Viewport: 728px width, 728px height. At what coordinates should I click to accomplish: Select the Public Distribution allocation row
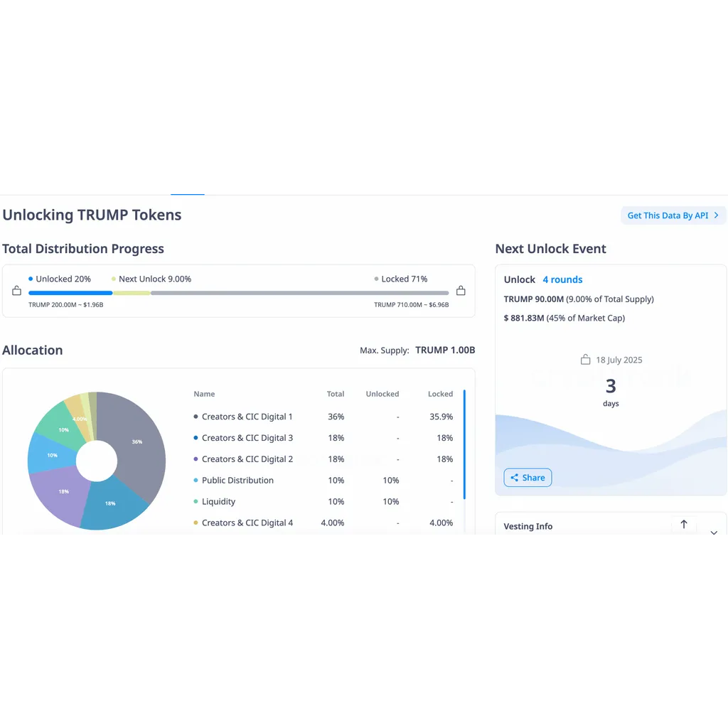[323, 481]
